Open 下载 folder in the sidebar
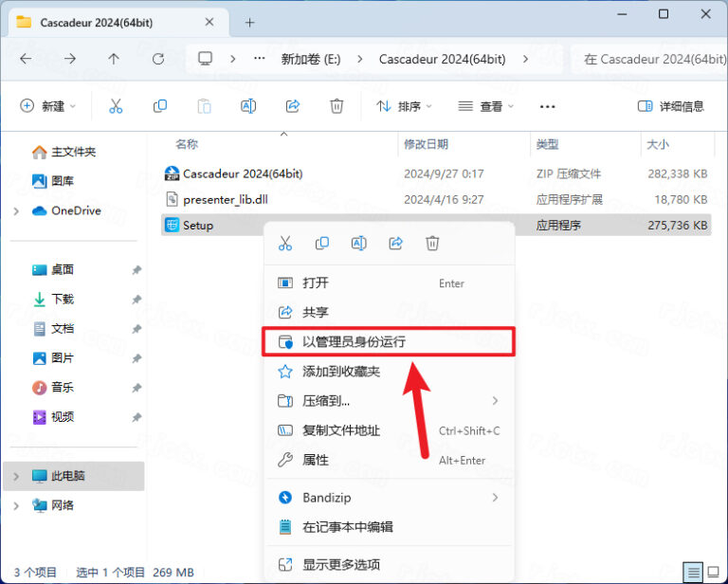 [63, 299]
